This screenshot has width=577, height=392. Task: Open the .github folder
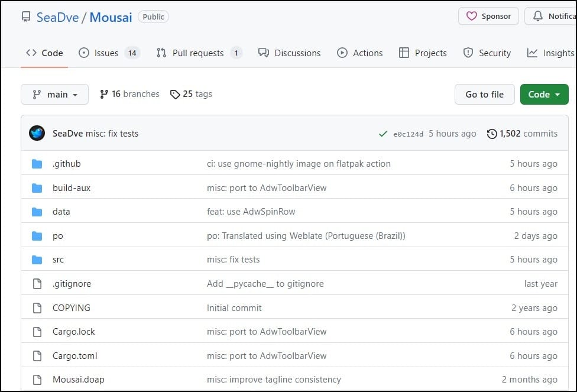pos(67,164)
